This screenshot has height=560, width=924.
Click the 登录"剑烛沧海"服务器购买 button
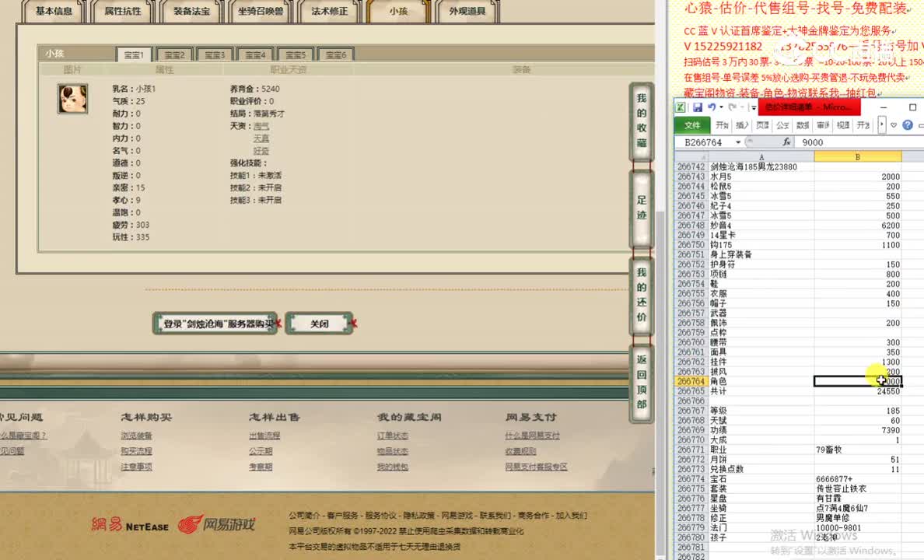(215, 324)
